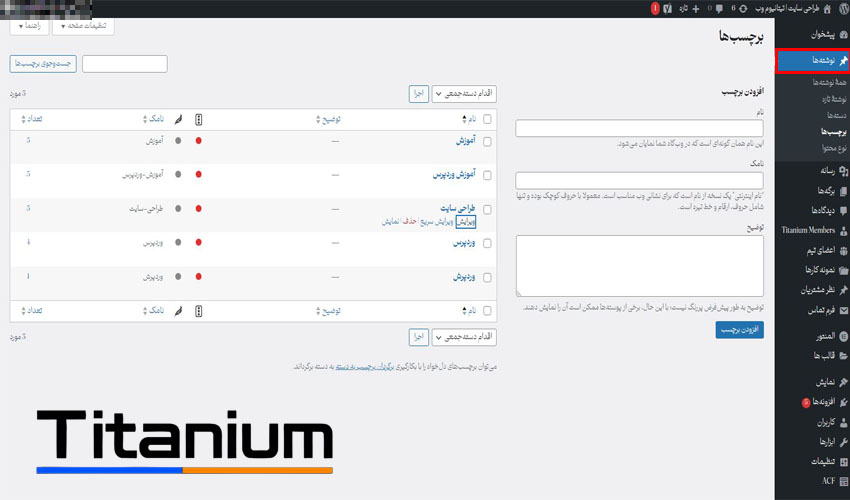The width and height of the screenshot is (850, 500).
Task: Select همهٔ نوشته‌ها all posts submenu
Action: tap(829, 82)
